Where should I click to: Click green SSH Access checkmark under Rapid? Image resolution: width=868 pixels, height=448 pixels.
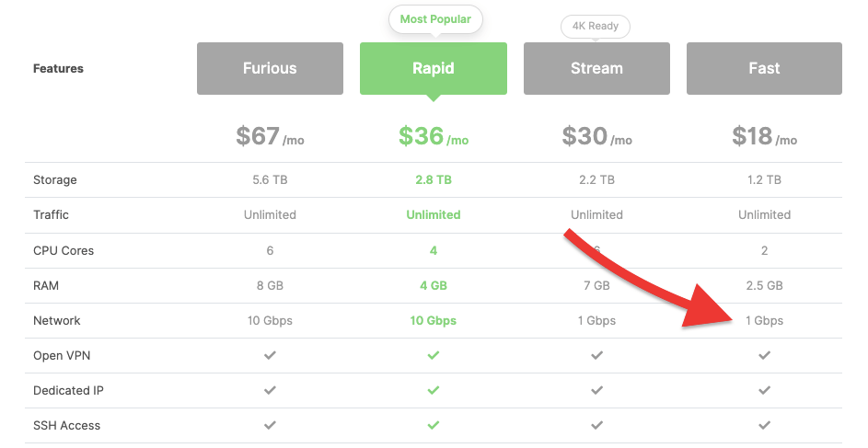click(434, 425)
